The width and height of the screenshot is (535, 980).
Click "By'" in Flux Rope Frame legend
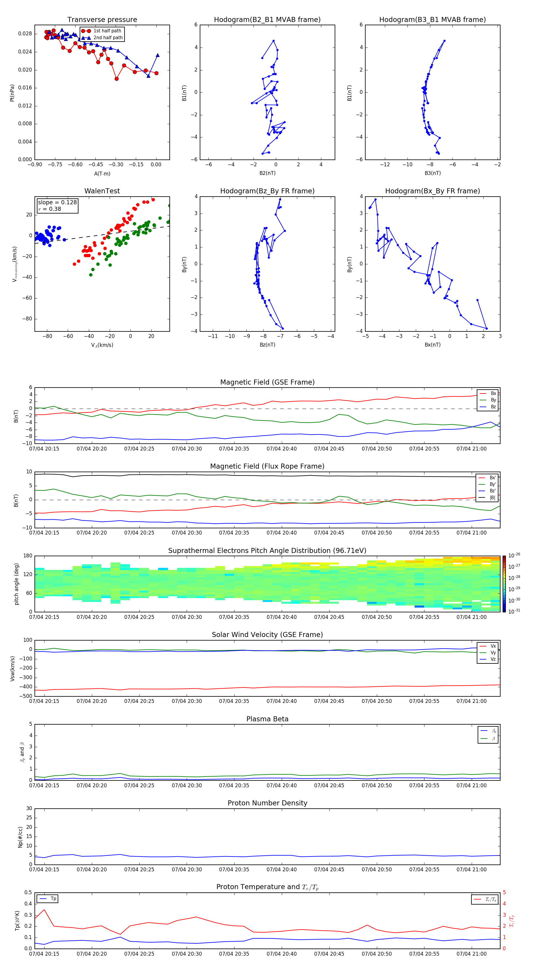point(487,484)
